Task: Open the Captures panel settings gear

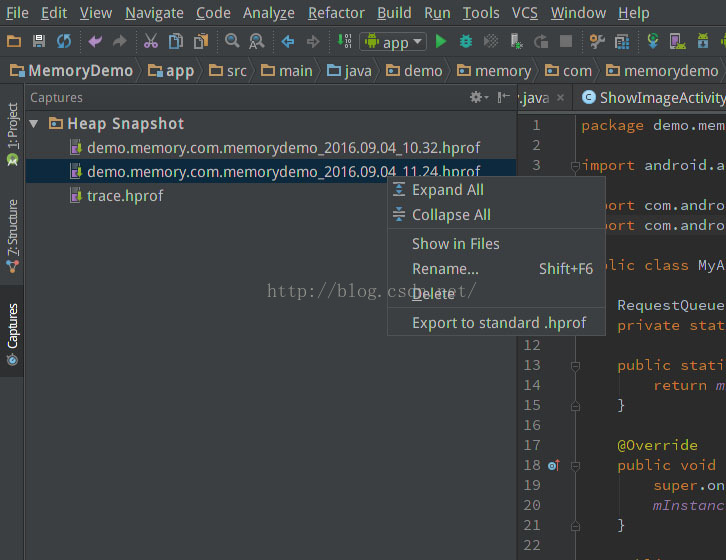Action: [x=477, y=98]
